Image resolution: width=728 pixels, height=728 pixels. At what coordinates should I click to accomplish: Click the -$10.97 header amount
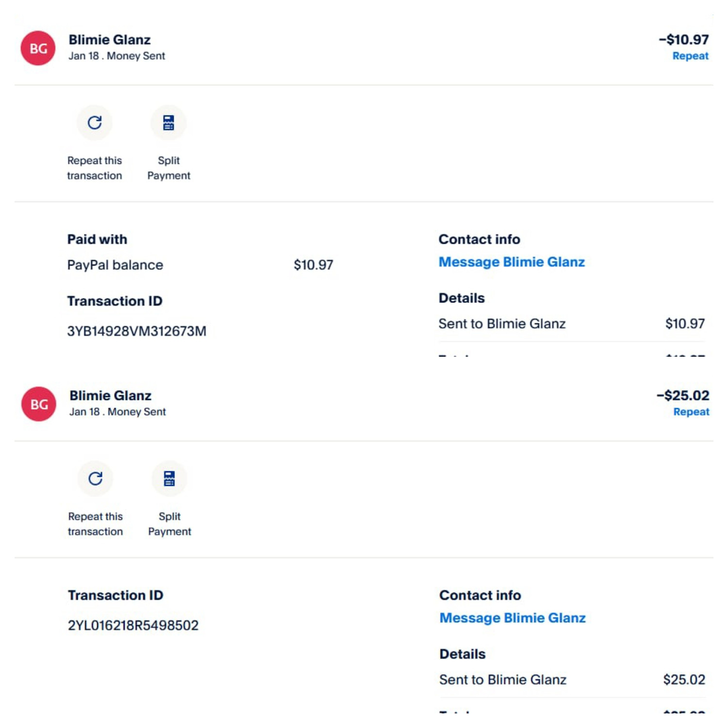point(683,39)
